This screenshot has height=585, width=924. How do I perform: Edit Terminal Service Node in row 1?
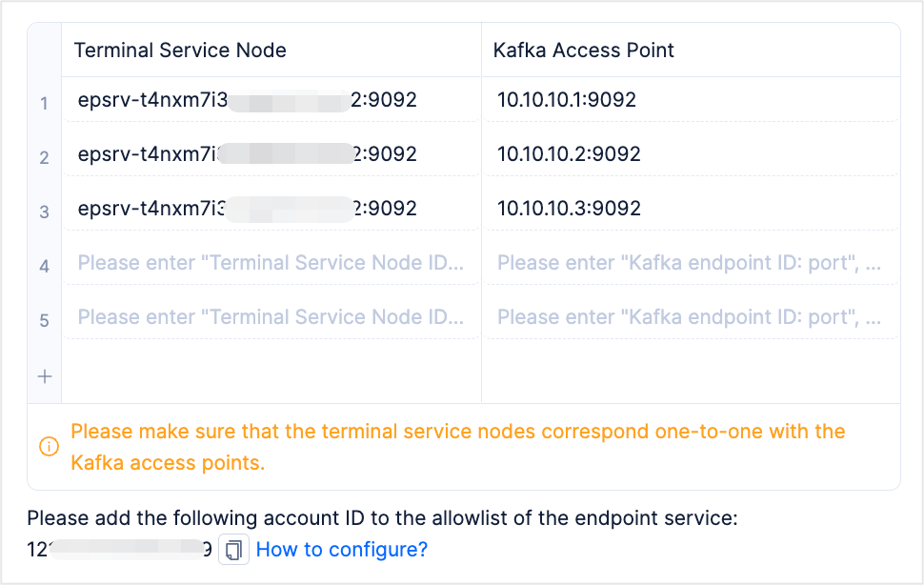coord(271,100)
